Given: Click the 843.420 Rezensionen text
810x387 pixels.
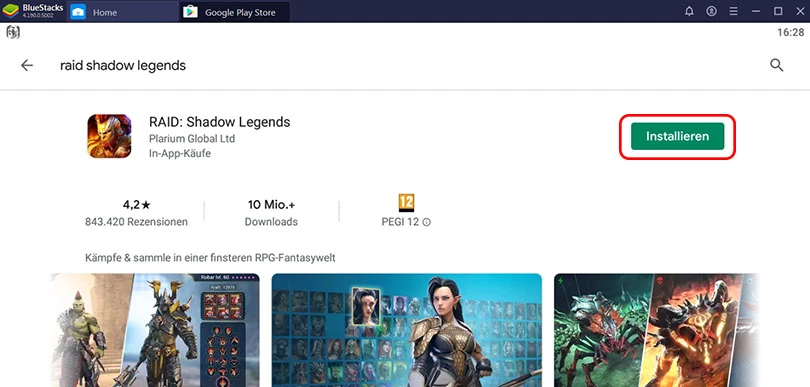Looking at the screenshot, I should (x=136, y=222).
